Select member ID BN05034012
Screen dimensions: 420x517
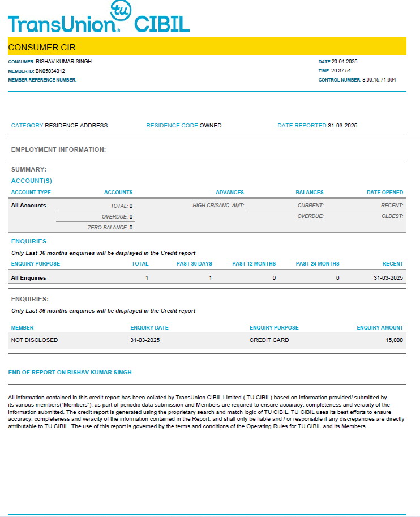50,71
